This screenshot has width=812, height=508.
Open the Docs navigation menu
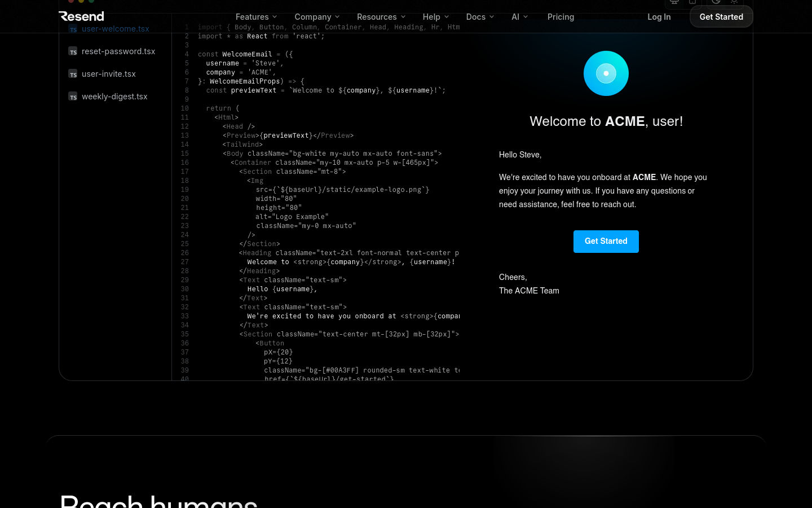tap(480, 17)
